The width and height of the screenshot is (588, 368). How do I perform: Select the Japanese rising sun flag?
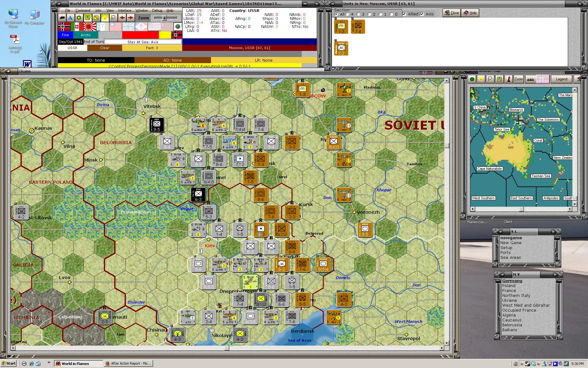click(90, 27)
